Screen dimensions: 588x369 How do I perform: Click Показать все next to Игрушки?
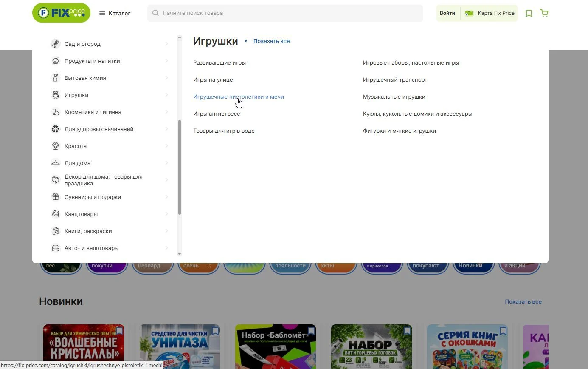(271, 41)
